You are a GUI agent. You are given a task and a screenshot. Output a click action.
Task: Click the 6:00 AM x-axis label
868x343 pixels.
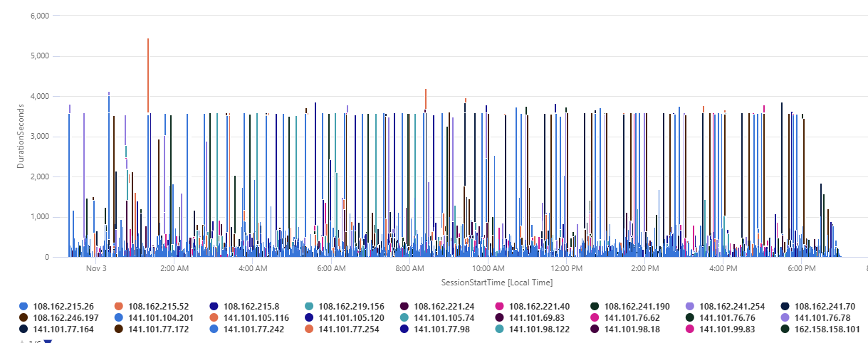(x=331, y=268)
